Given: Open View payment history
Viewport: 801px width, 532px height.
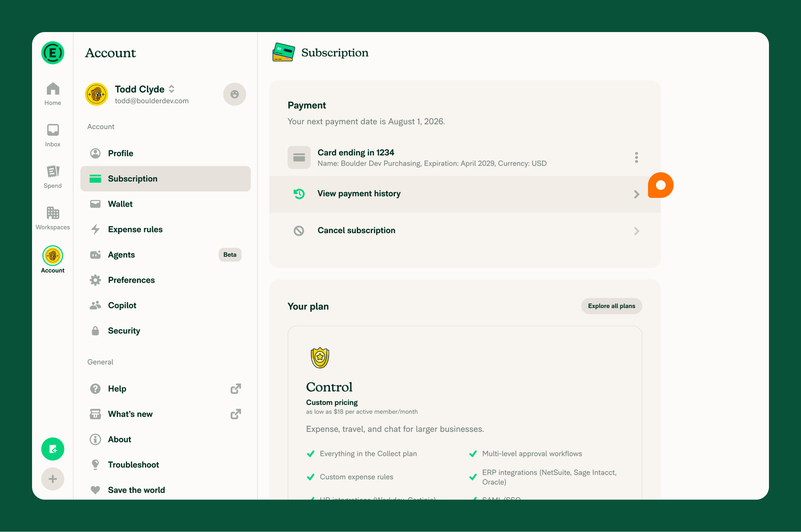Looking at the screenshot, I should coord(465,194).
